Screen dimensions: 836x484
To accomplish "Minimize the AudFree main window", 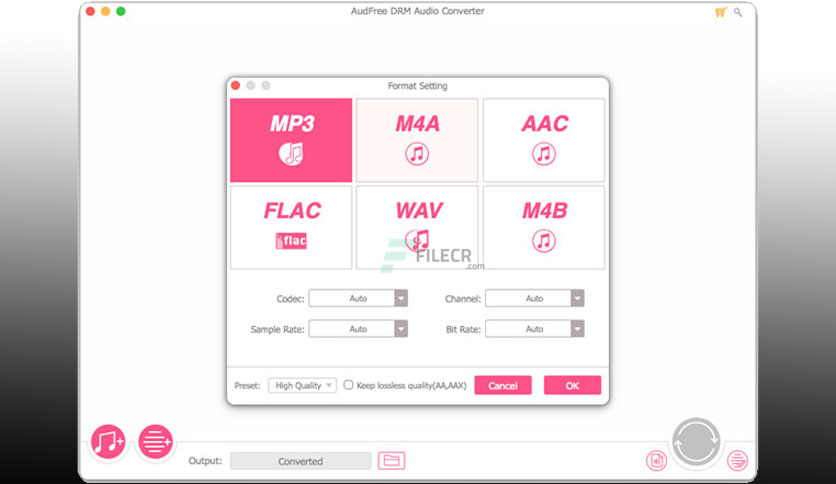I will [x=106, y=11].
